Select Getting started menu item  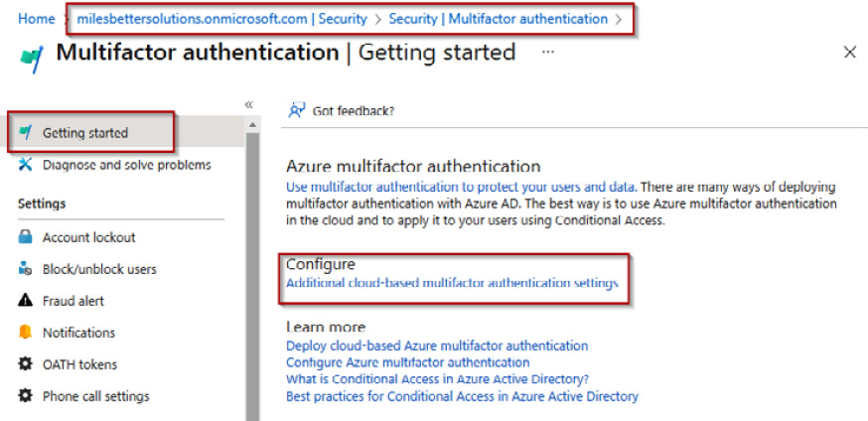point(123,133)
